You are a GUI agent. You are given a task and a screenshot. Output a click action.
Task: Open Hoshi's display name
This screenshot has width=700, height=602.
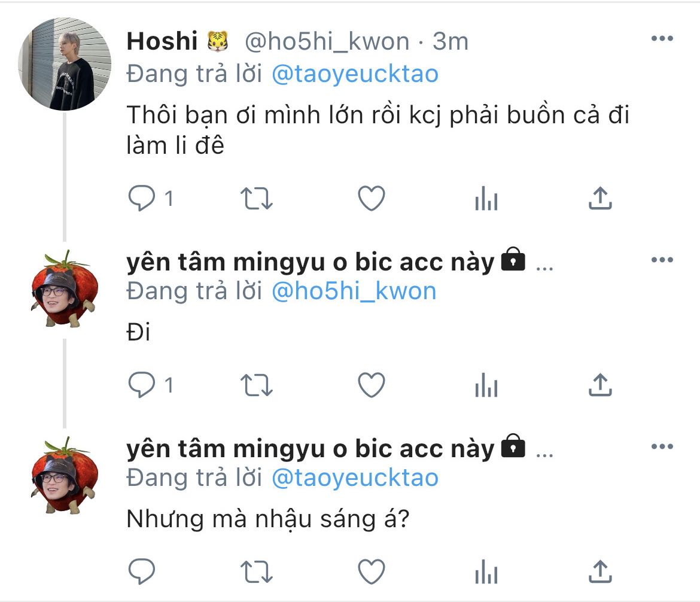click(162, 41)
